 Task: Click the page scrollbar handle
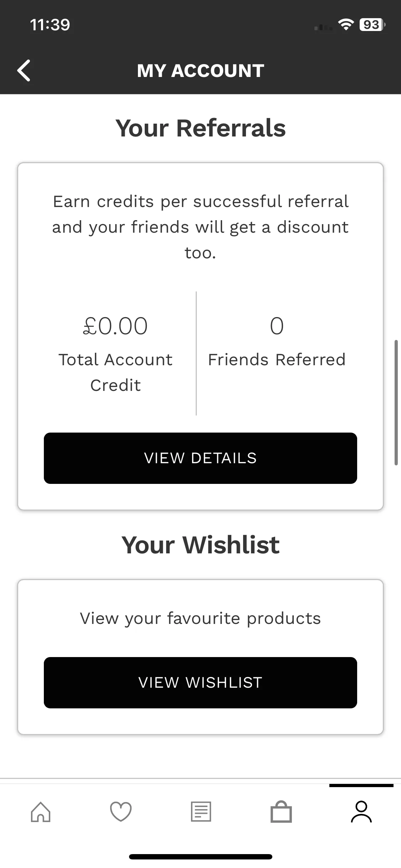(x=396, y=403)
